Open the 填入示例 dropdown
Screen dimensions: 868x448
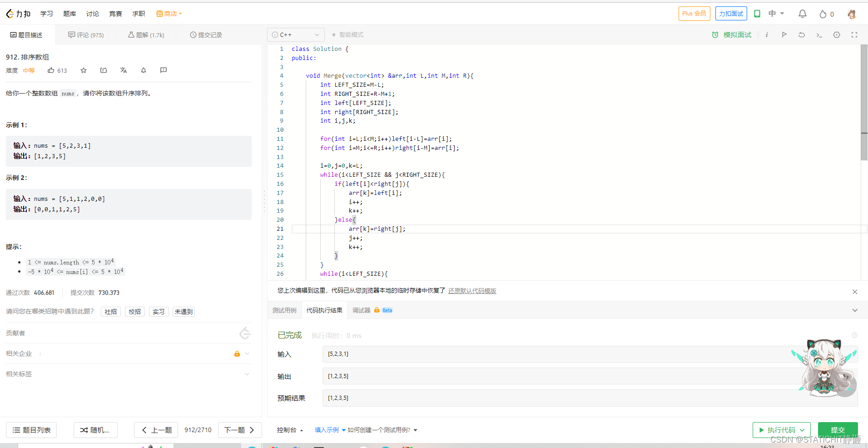330,430
